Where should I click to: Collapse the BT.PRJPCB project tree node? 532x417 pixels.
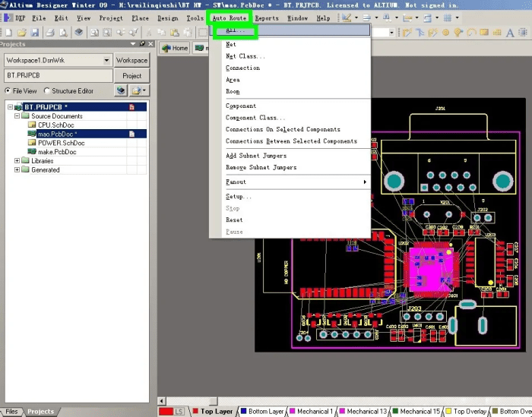coord(8,107)
